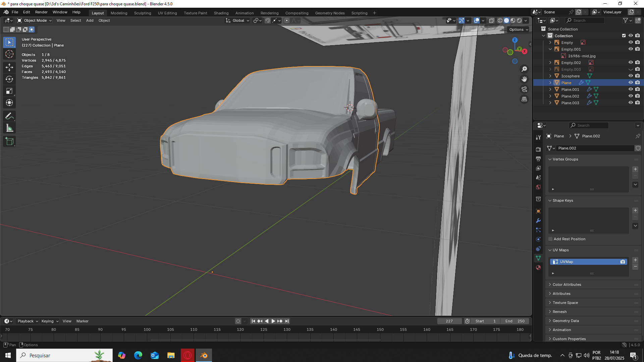
Task: Select the Add Cube tool
Action: pyautogui.click(x=9, y=141)
